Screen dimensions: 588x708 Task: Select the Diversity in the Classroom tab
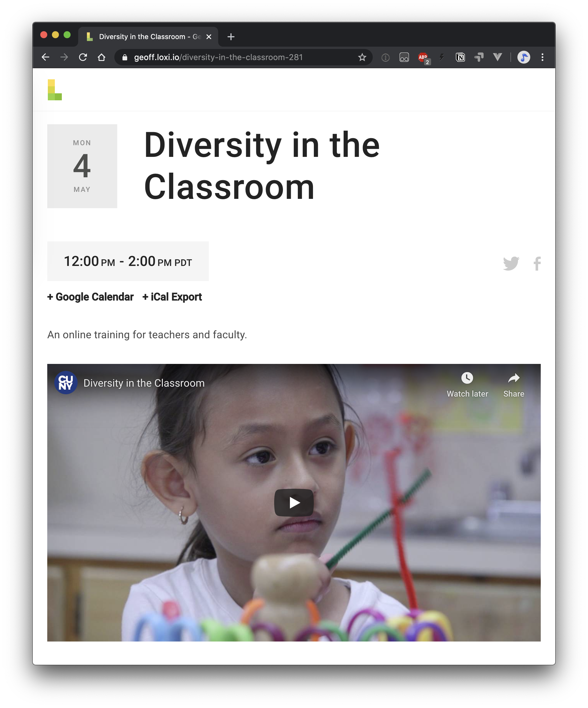(x=148, y=37)
